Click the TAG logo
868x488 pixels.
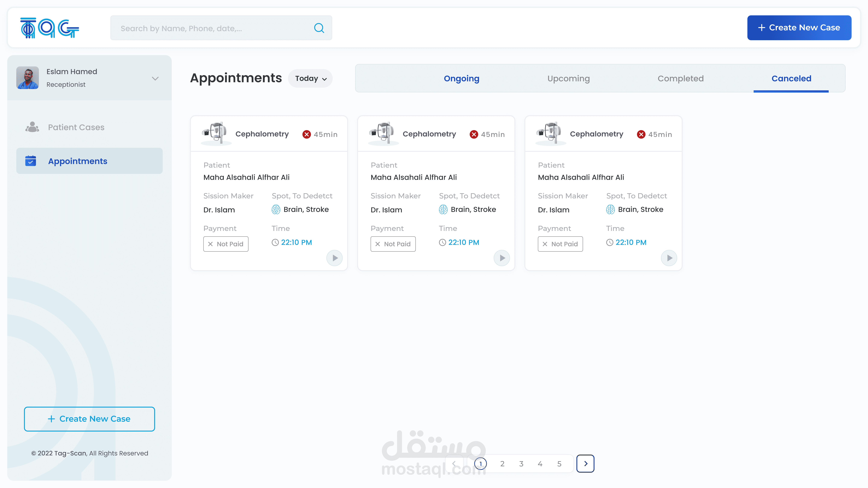(x=50, y=28)
